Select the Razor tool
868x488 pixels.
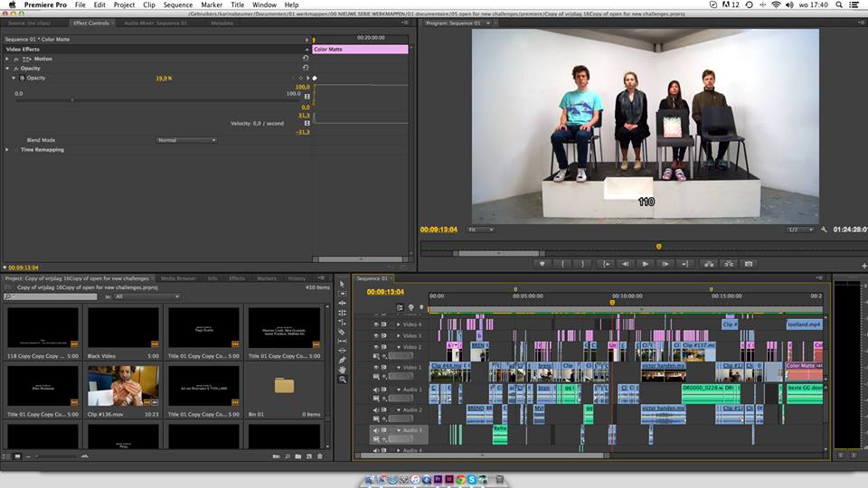(x=342, y=332)
